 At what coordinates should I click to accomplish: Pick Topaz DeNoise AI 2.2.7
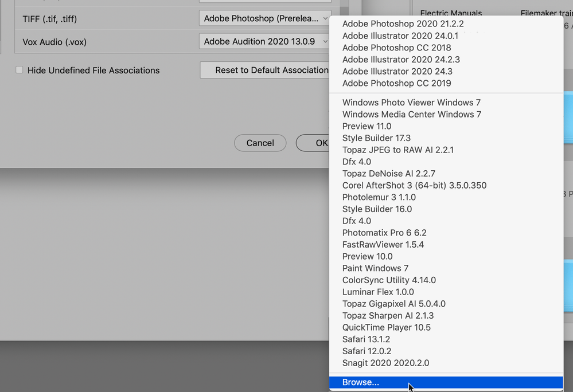click(446, 174)
